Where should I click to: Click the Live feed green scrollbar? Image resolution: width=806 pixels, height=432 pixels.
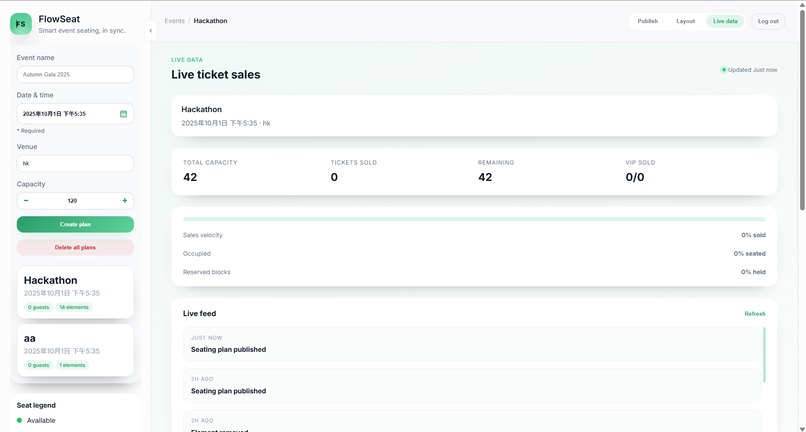coord(764,355)
